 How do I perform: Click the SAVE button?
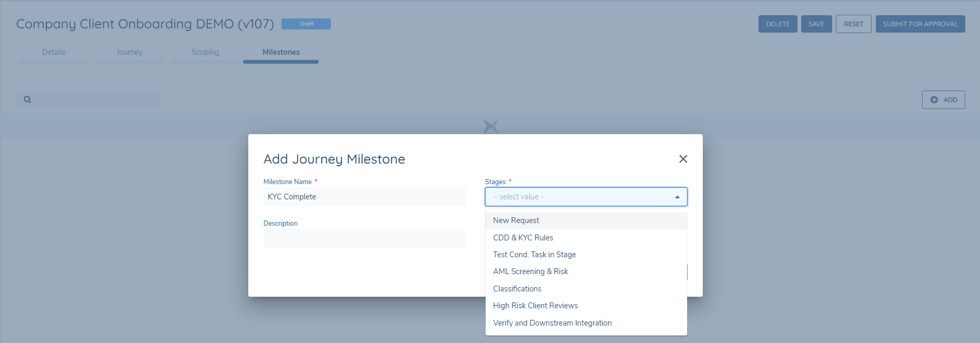(816, 24)
